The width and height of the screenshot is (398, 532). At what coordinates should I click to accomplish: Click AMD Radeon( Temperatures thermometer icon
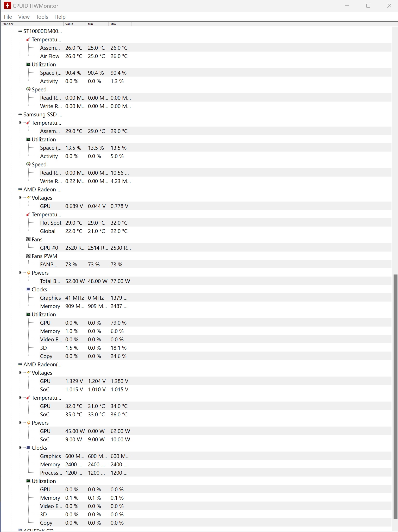point(28,398)
